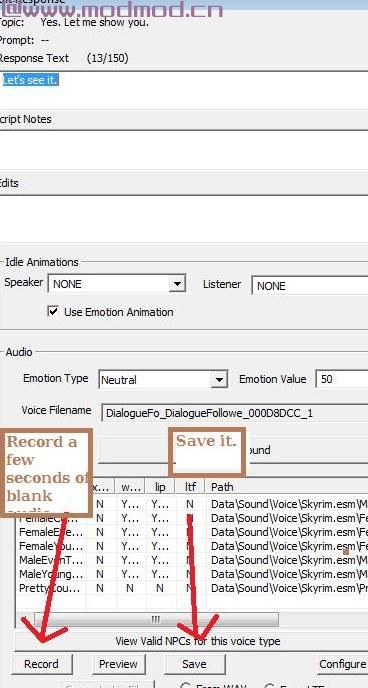
Task: Click the Save button
Action: [x=194, y=664]
